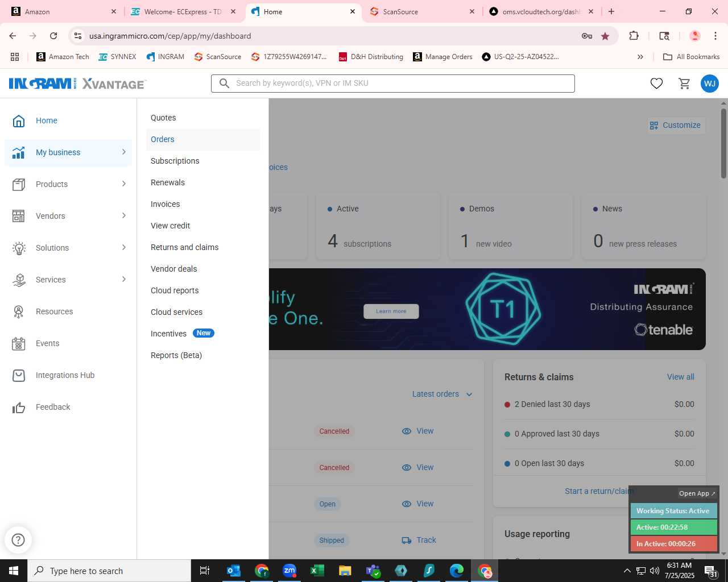The width and height of the screenshot is (728, 582).
Task: Click the search magnifier icon
Action: 225,84
